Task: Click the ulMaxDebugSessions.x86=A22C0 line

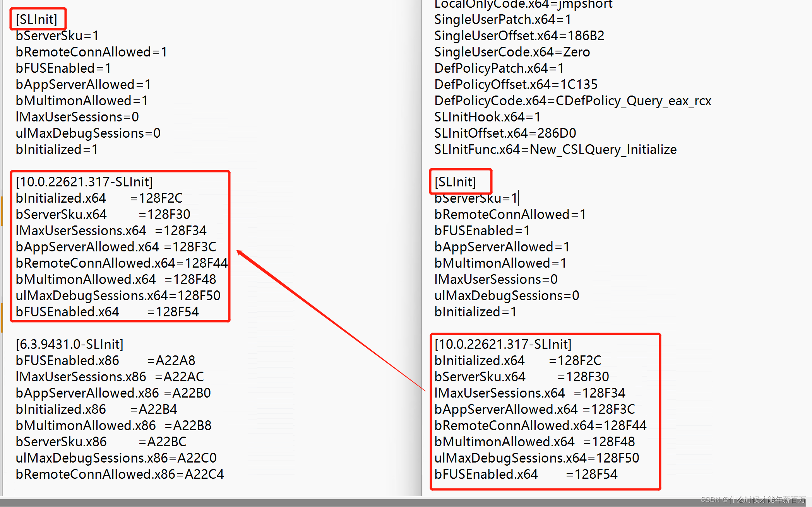Action: [x=116, y=458]
